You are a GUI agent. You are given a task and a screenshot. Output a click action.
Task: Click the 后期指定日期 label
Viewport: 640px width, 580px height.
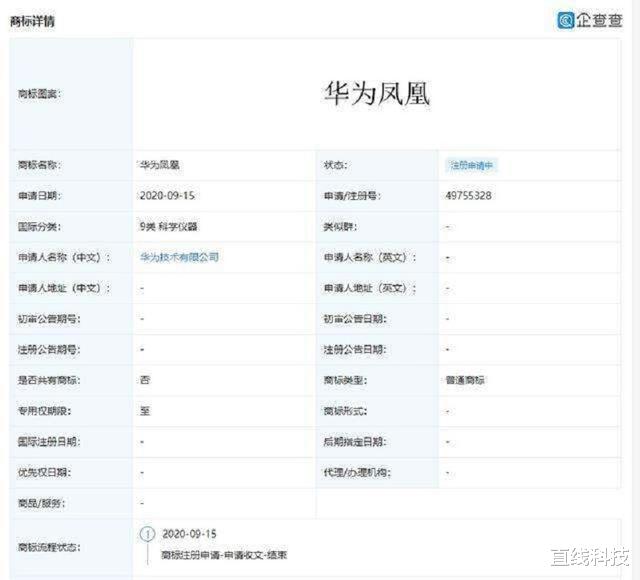coord(355,442)
